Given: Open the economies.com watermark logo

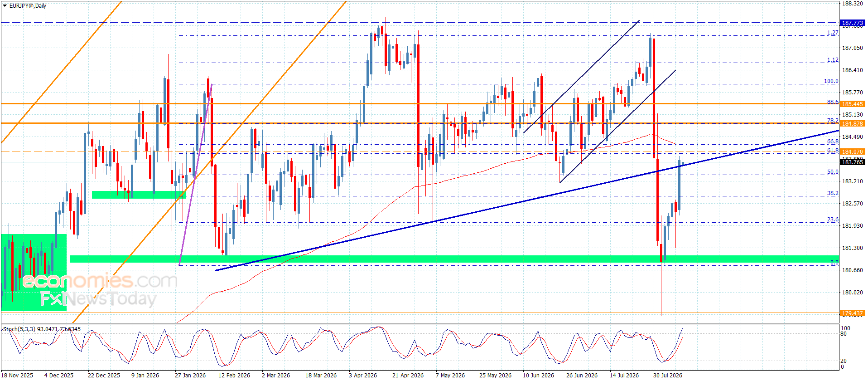Looking at the screenshot, I should (x=100, y=281).
